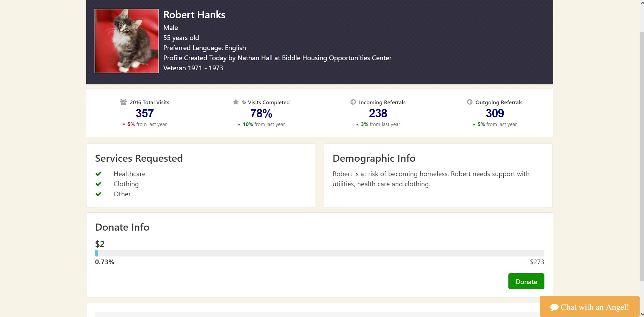Click the arrow icon beside Incoming Referrals
Image resolution: width=644 pixels, height=317 pixels.
(353, 102)
